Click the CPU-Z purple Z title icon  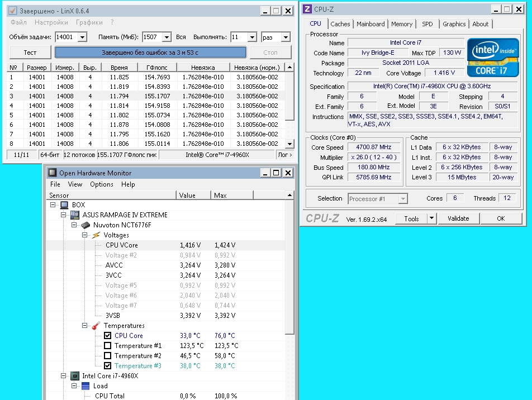pyautogui.click(x=307, y=9)
